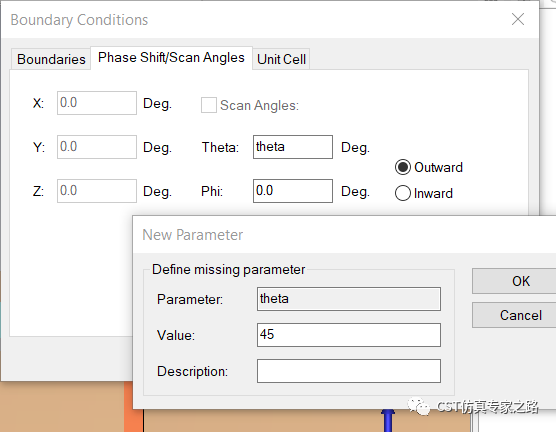Choose the Inward radio option
This screenshot has width=556, height=432.
point(403,193)
